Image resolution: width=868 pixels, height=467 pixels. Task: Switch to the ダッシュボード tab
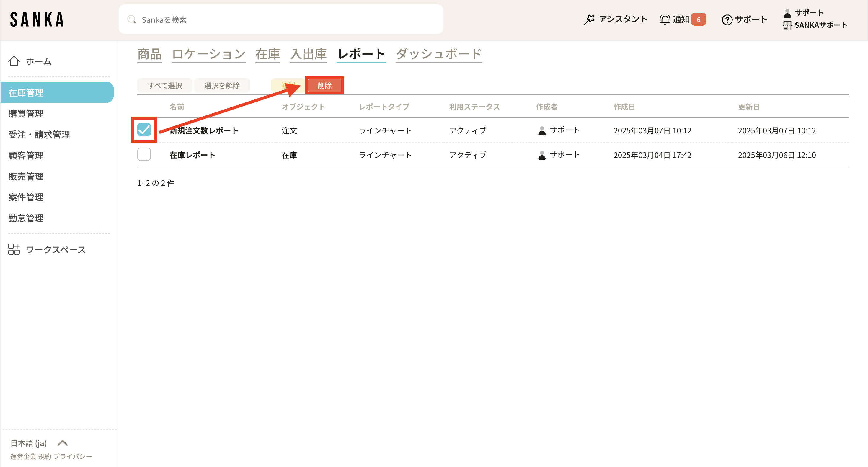pyautogui.click(x=438, y=54)
